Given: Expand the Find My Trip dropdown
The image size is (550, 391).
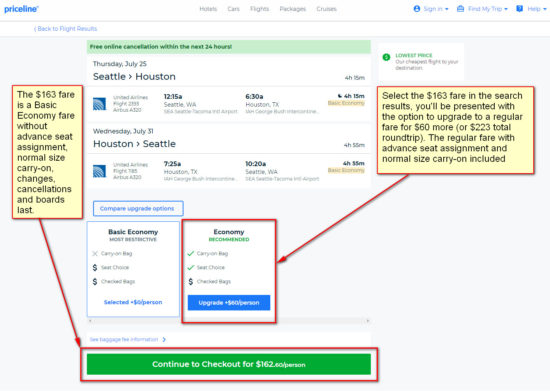Looking at the screenshot, I should pyautogui.click(x=488, y=9).
